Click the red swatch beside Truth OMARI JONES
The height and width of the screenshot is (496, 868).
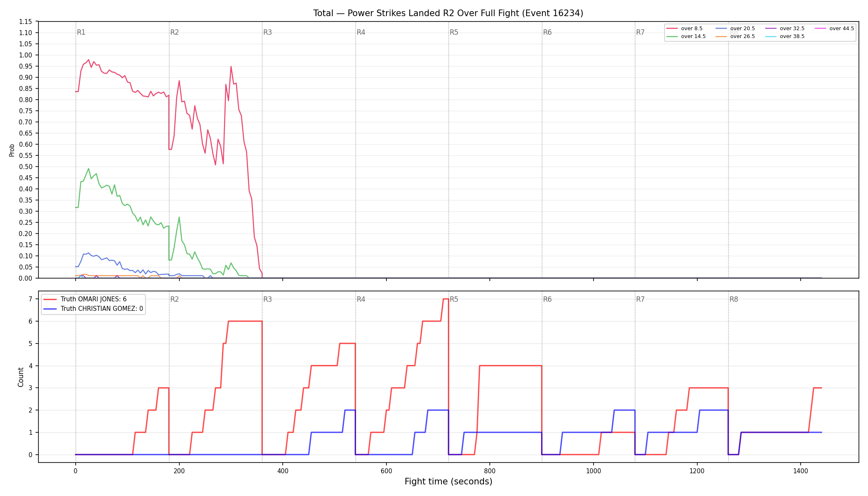[50, 299]
